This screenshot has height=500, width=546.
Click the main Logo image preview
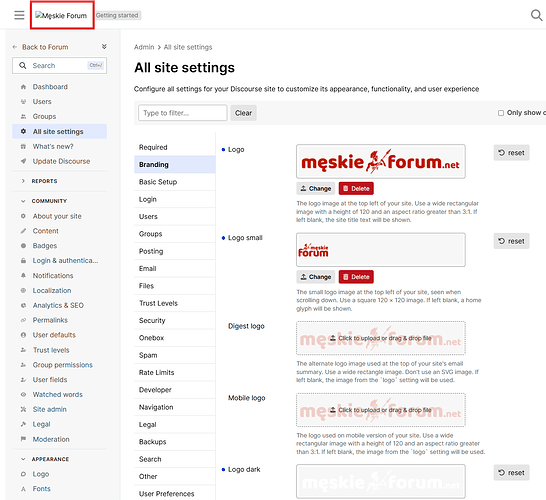pyautogui.click(x=381, y=162)
